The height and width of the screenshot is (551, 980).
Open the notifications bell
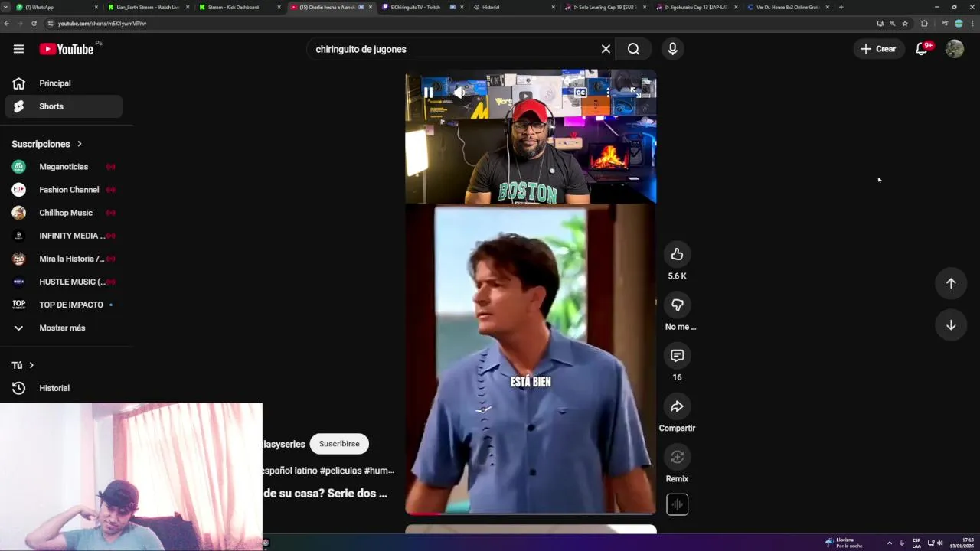pos(922,49)
